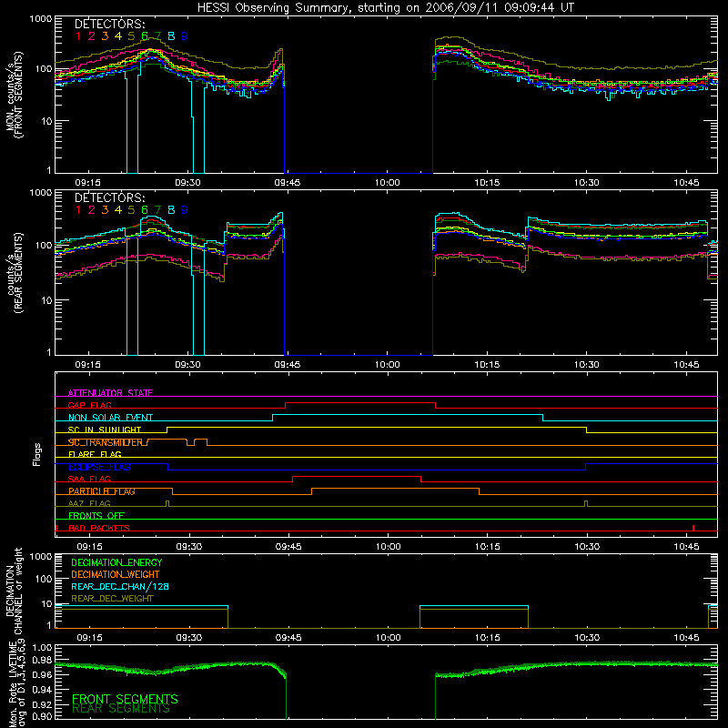The width and height of the screenshot is (728, 728).
Task: Click the REAR_DEC_WEIGHT legend entry
Action: point(112,599)
